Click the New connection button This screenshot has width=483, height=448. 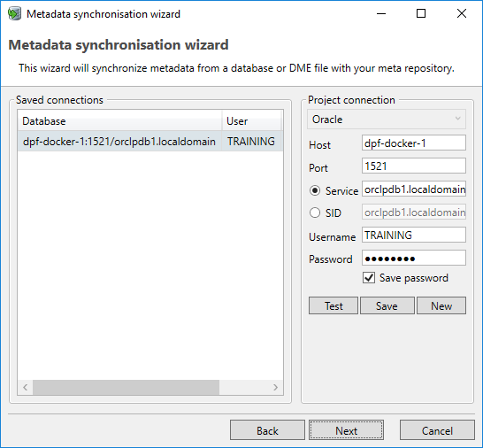tap(441, 305)
